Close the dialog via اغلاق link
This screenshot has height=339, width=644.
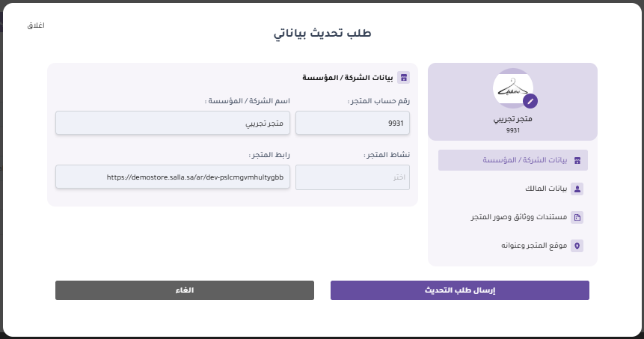tap(36, 26)
